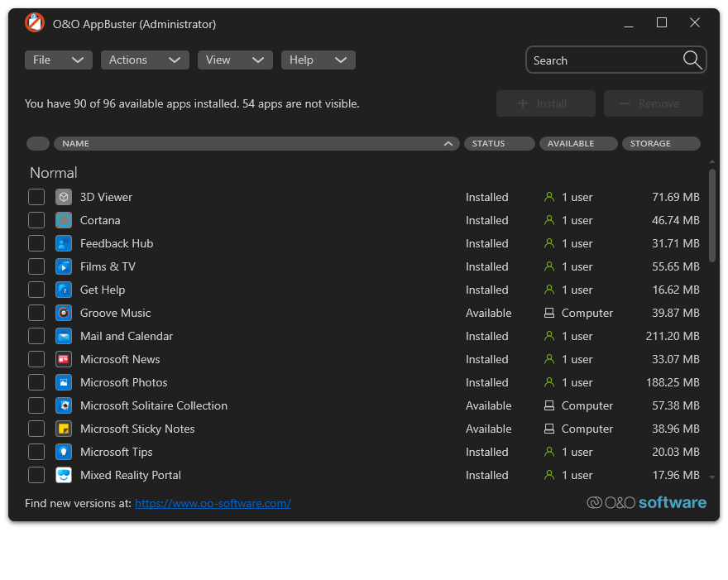The width and height of the screenshot is (728, 580).
Task: Click the Mail and Calendar icon
Action: tap(64, 336)
